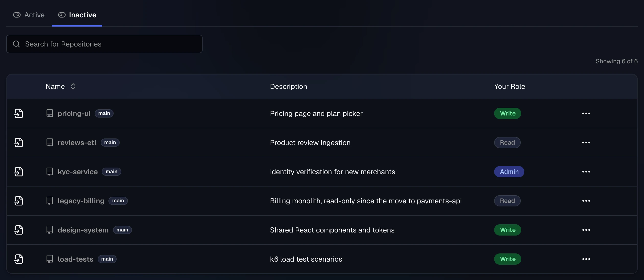
Task: Click 'Identity verification for new merchants' text
Action: pyautogui.click(x=332, y=172)
